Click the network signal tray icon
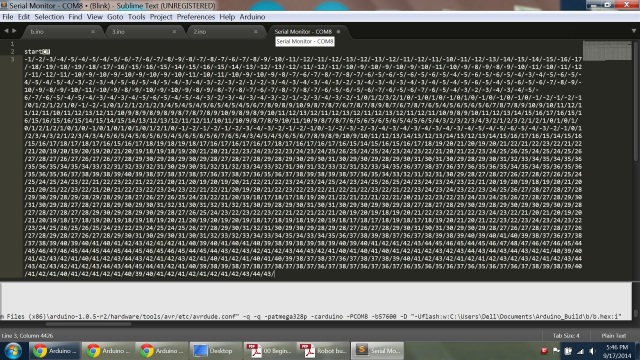This screenshot has height=360, width=640. [580, 351]
